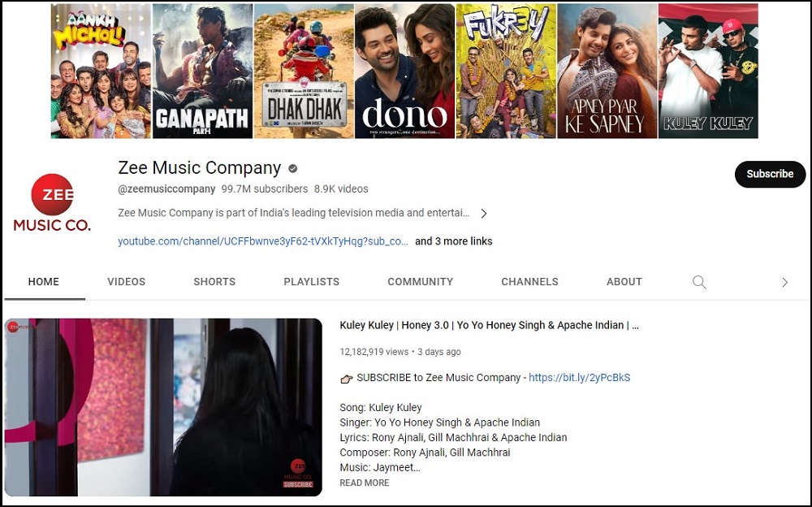Image resolution: width=812 pixels, height=507 pixels.
Task: Click the Aankh Micholi banner poster
Action: (x=101, y=71)
